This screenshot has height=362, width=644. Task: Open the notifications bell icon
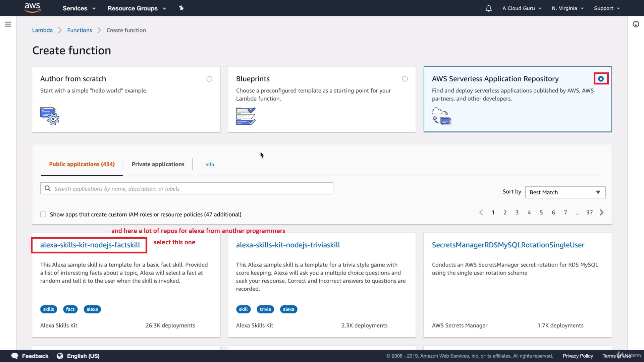tap(488, 8)
